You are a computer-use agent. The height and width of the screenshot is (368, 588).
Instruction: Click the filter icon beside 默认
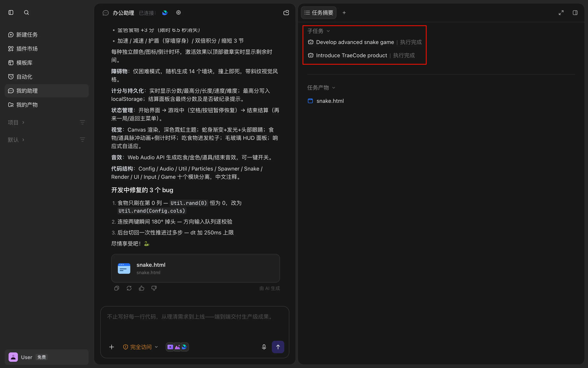82,140
